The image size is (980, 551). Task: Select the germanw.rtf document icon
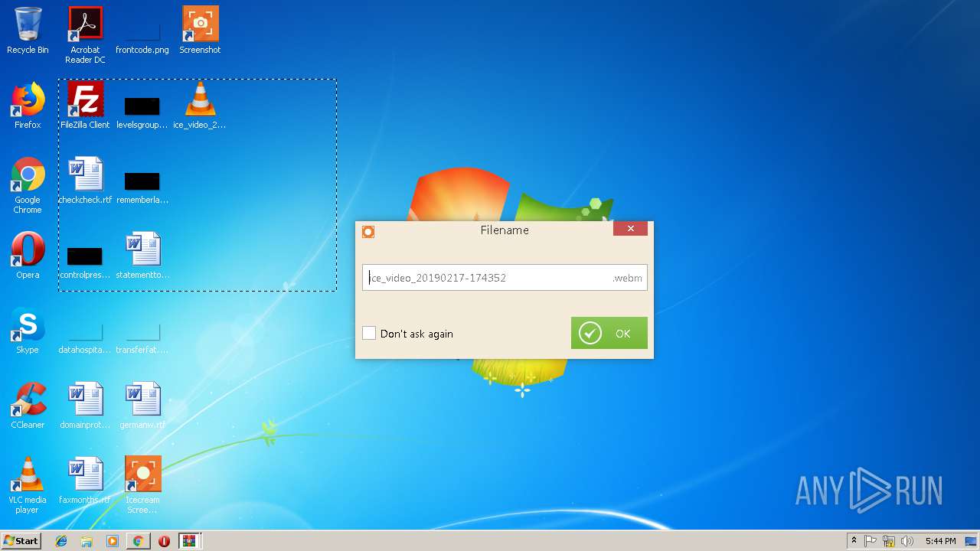coord(142,406)
